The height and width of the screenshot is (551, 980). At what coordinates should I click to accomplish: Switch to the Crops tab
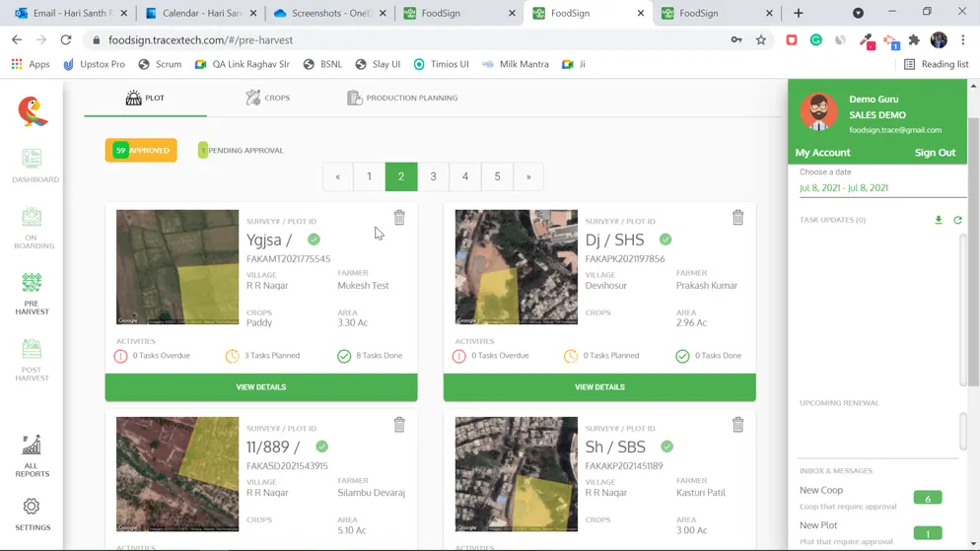pyautogui.click(x=268, y=99)
